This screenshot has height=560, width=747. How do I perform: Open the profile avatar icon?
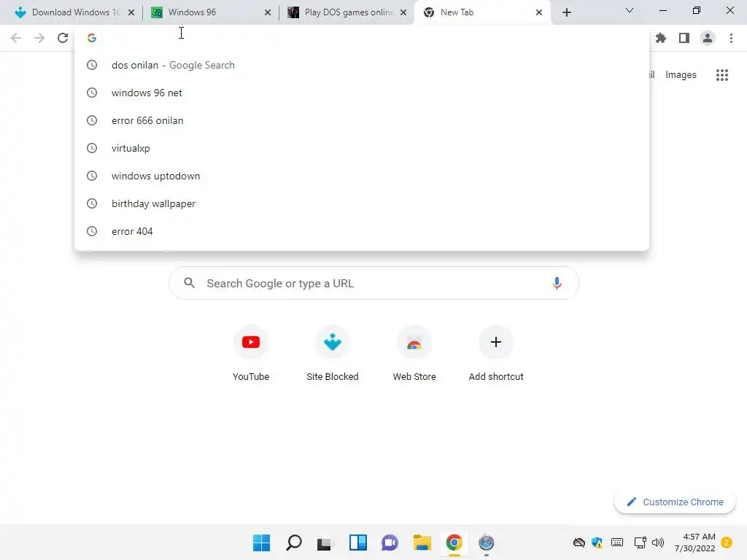point(708,38)
